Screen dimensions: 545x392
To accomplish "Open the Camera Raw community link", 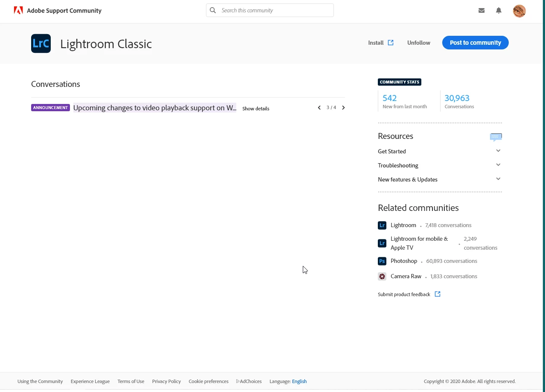I will (x=406, y=276).
